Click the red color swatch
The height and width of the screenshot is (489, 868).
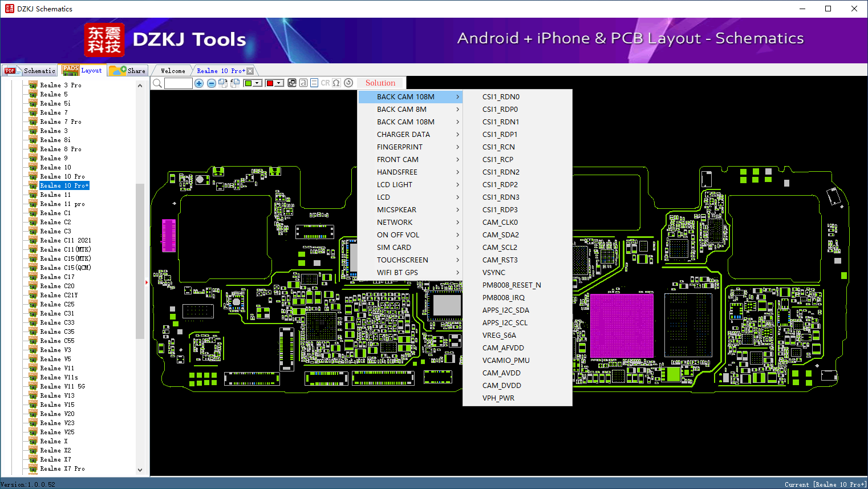(x=270, y=83)
